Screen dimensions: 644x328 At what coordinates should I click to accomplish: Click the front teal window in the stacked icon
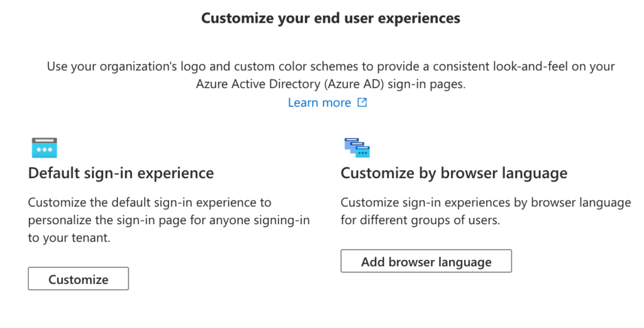[x=363, y=152]
